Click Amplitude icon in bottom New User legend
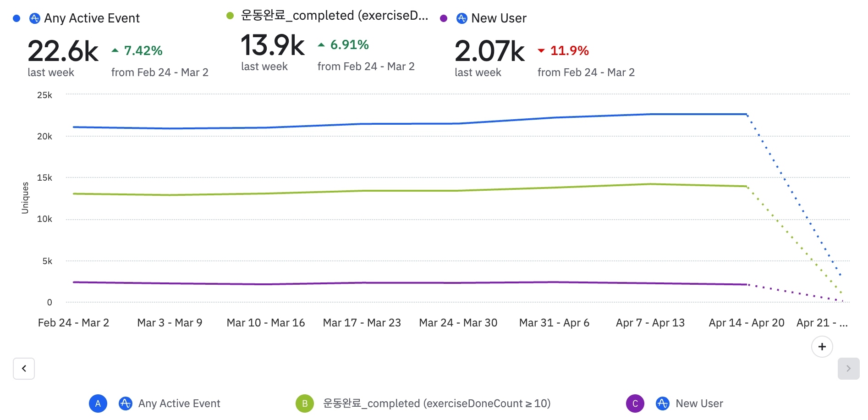The width and height of the screenshot is (868, 420). click(x=663, y=403)
